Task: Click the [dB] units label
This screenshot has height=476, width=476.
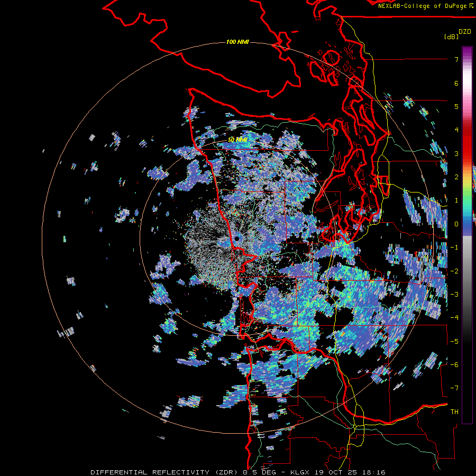Action: click(x=452, y=37)
